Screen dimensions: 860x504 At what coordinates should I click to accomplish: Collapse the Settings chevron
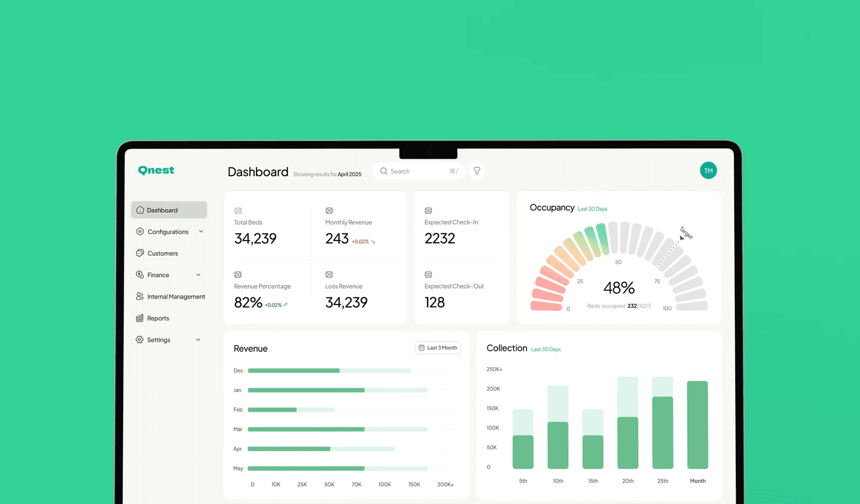[197, 340]
